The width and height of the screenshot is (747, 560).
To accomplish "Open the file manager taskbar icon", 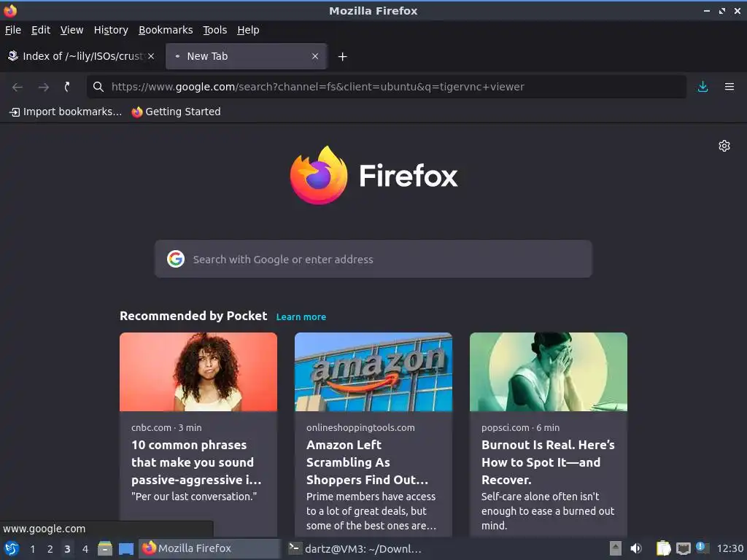I will [x=105, y=548].
